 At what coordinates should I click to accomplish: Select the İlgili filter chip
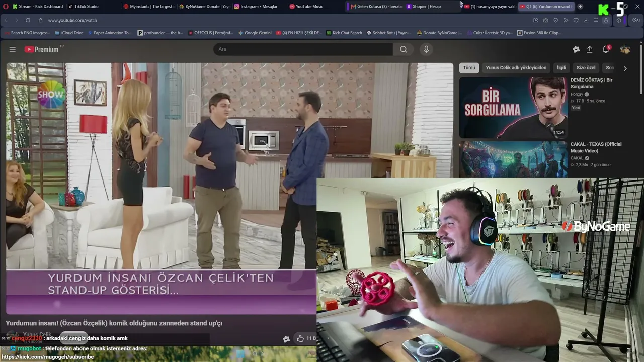coord(561,68)
